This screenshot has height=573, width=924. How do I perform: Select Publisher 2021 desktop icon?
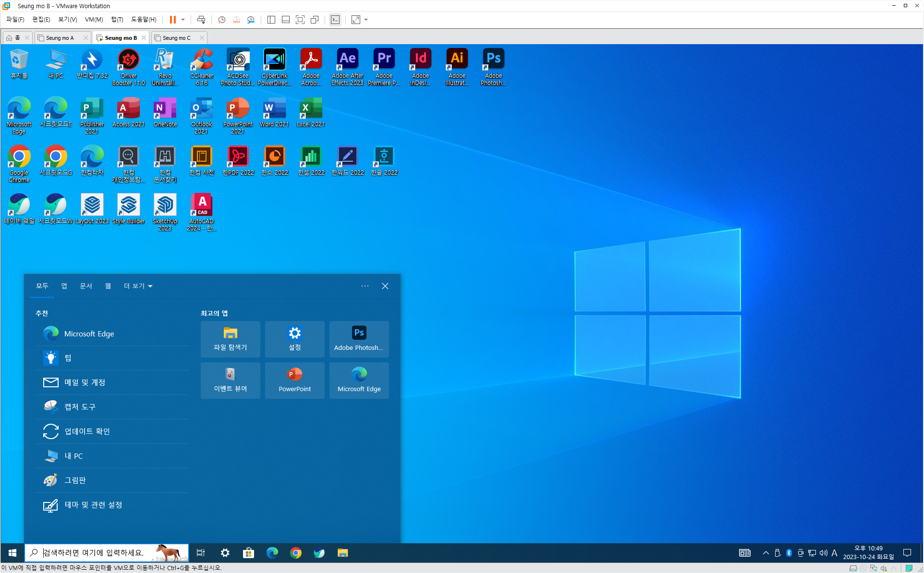(x=92, y=115)
